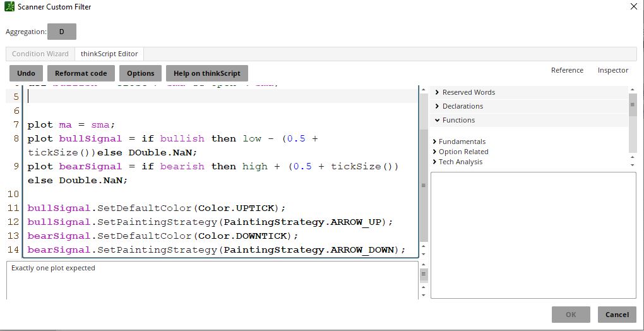Image resolution: width=644 pixels, height=331 pixels.
Task: Click 'else Double.NaN;' under line 9
Action: point(78,180)
